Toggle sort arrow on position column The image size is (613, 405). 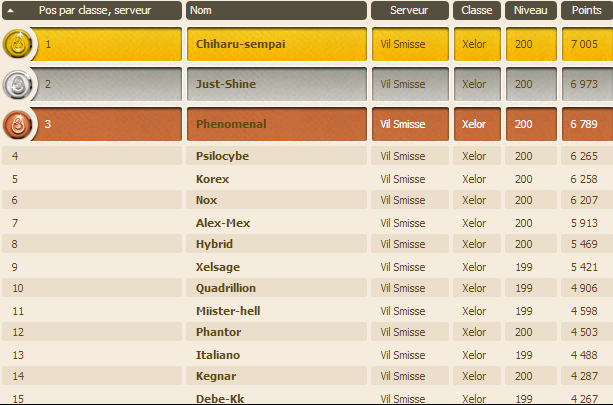(x=11, y=11)
